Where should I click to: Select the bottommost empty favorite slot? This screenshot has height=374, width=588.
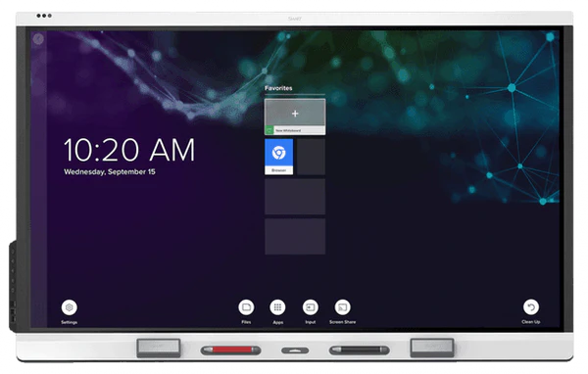click(295, 237)
